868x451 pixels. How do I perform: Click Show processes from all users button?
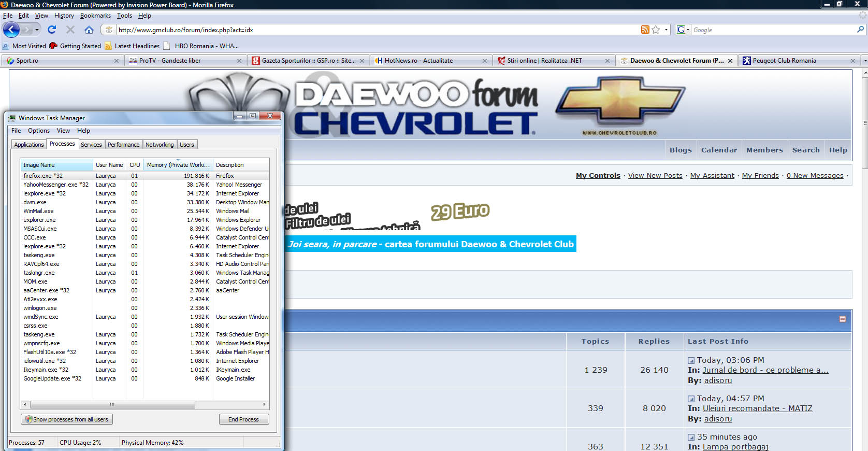click(x=67, y=419)
